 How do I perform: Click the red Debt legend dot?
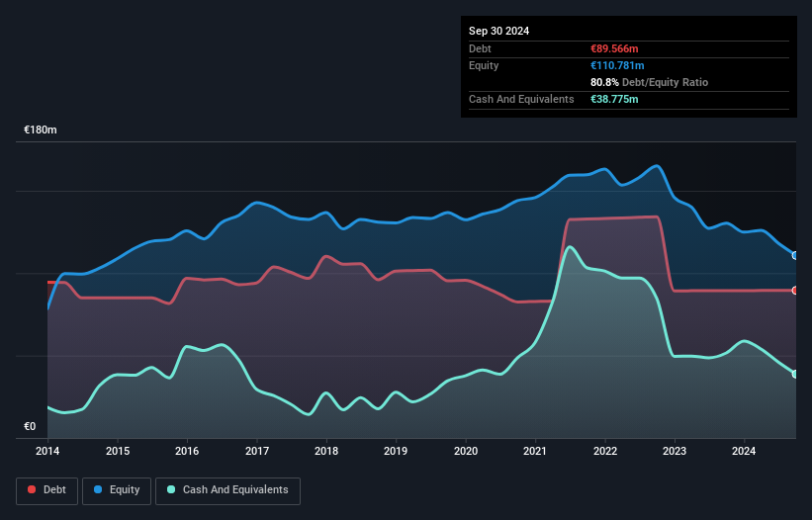32,489
